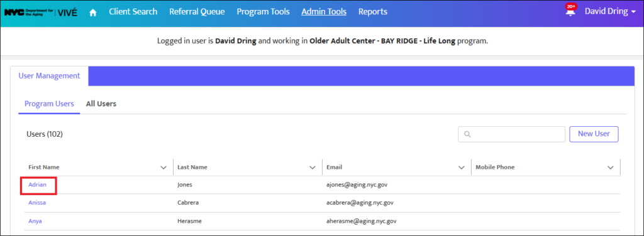Click the Last Name column header

[x=192, y=167]
